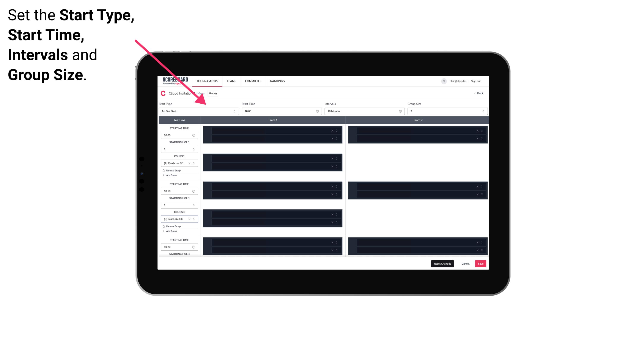Click the Save button
Viewport: 644px width, 346px height.
pyautogui.click(x=481, y=263)
